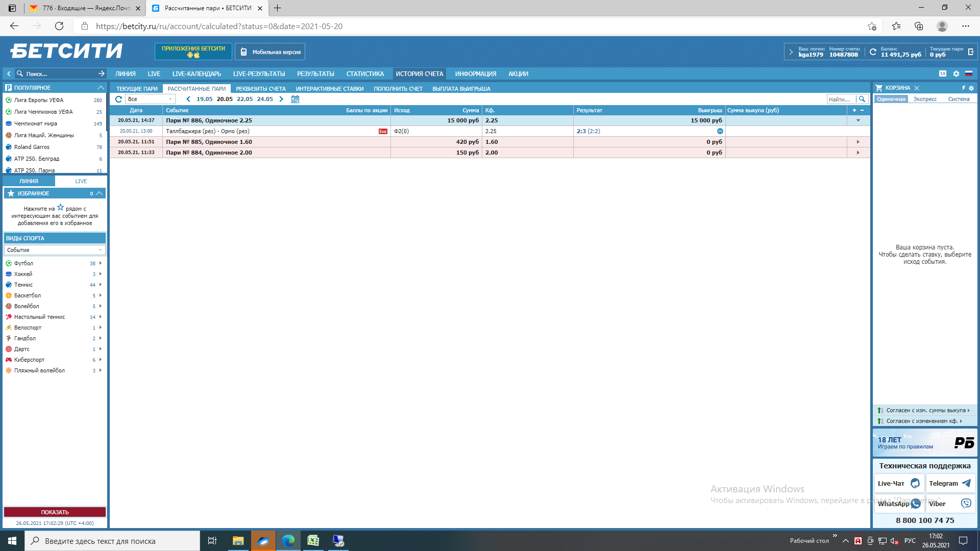Click the red Показать button
The height and width of the screenshot is (551, 980).
click(55, 512)
